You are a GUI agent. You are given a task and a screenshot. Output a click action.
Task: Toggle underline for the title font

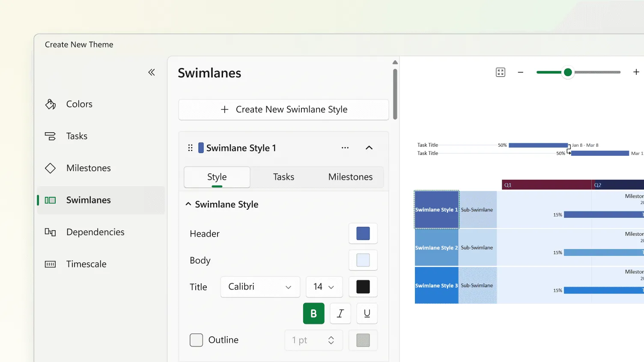pyautogui.click(x=367, y=314)
